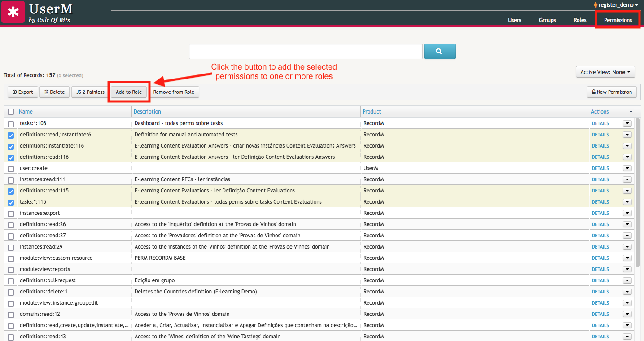Go to the Roles tab
Screen dimensions: 644x341
[x=580, y=20]
